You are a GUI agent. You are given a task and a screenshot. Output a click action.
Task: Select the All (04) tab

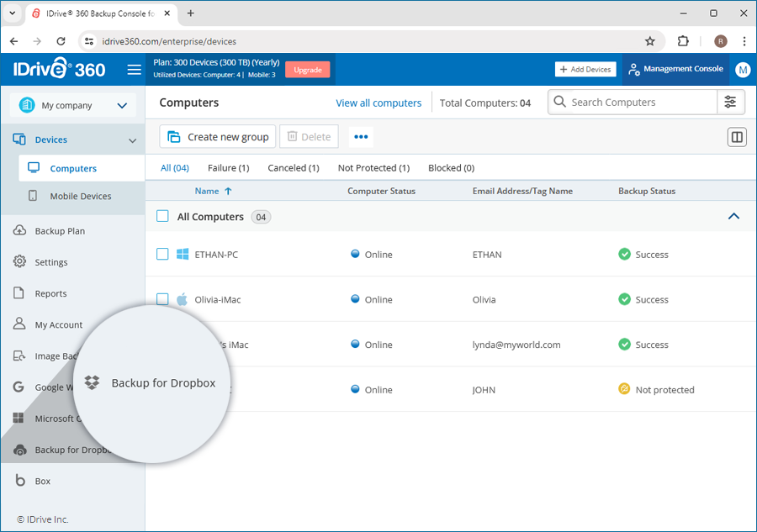[x=175, y=168]
